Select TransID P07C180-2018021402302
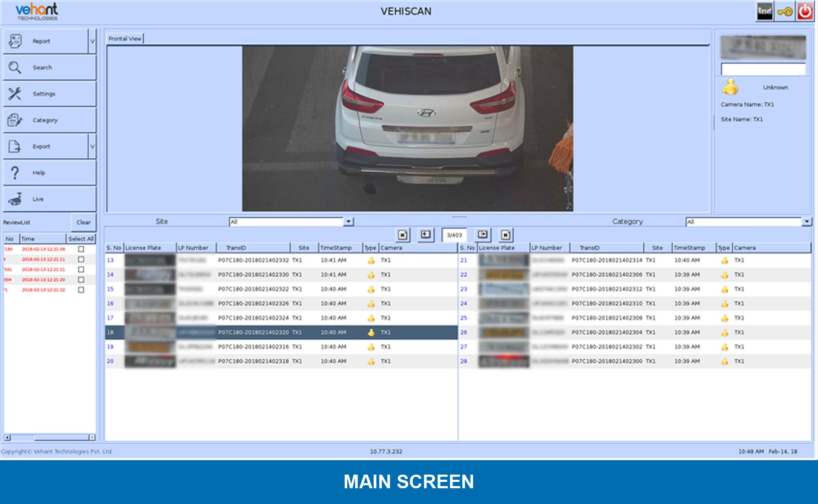 click(x=607, y=347)
